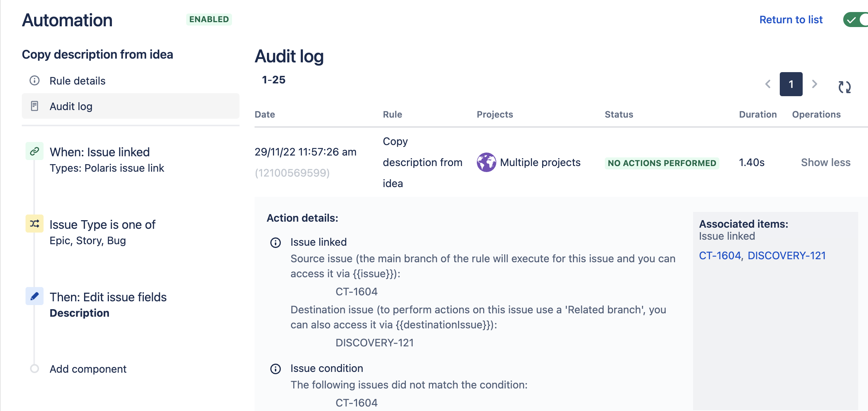868x411 pixels.
Task: Go to the next audit log page
Action: 814,84
